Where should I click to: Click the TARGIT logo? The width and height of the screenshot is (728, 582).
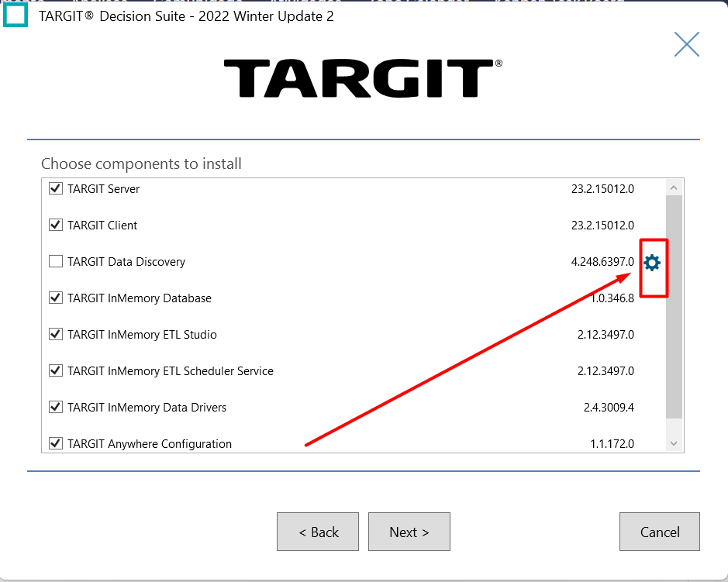tap(363, 77)
